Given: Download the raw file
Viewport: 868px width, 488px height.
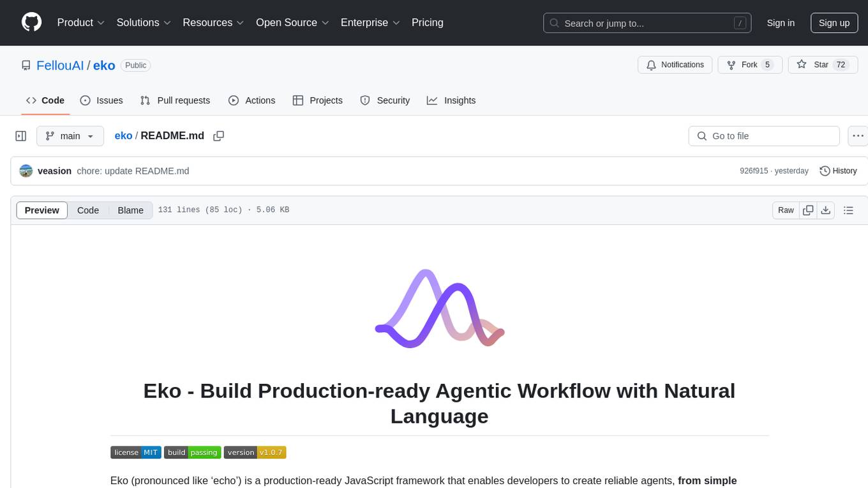Looking at the screenshot, I should (x=826, y=210).
